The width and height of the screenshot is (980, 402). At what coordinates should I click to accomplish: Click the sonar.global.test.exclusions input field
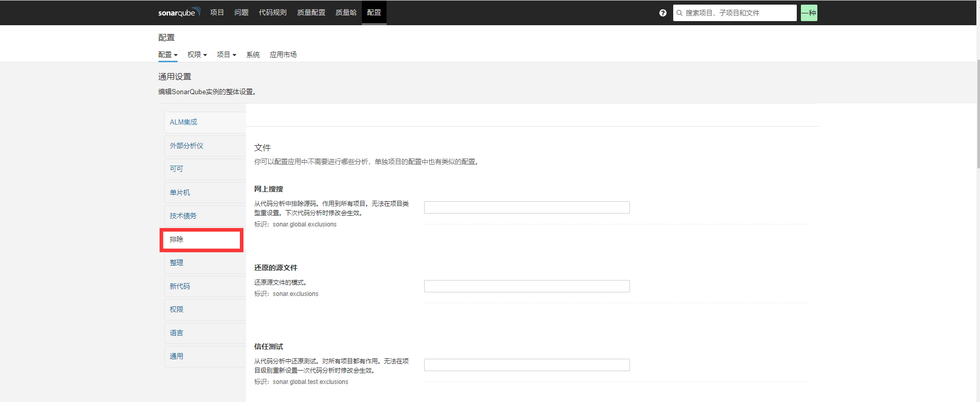point(527,365)
